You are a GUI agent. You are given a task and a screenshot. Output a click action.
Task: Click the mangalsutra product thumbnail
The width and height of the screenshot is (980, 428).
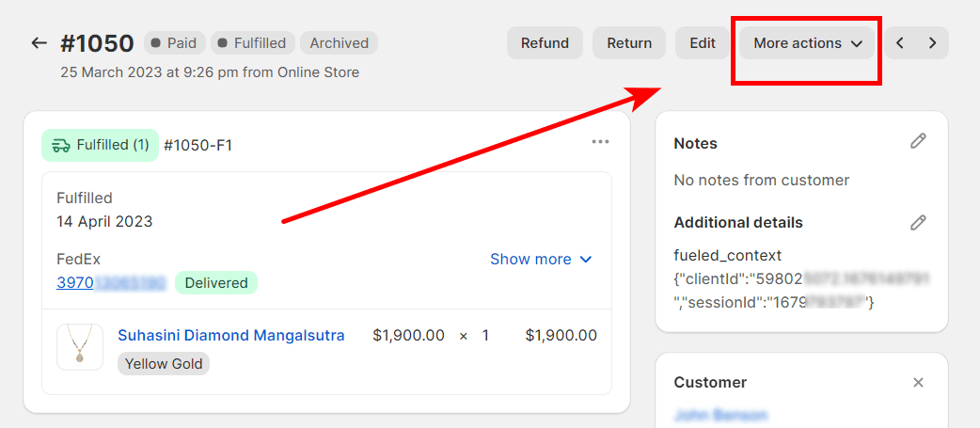[80, 347]
